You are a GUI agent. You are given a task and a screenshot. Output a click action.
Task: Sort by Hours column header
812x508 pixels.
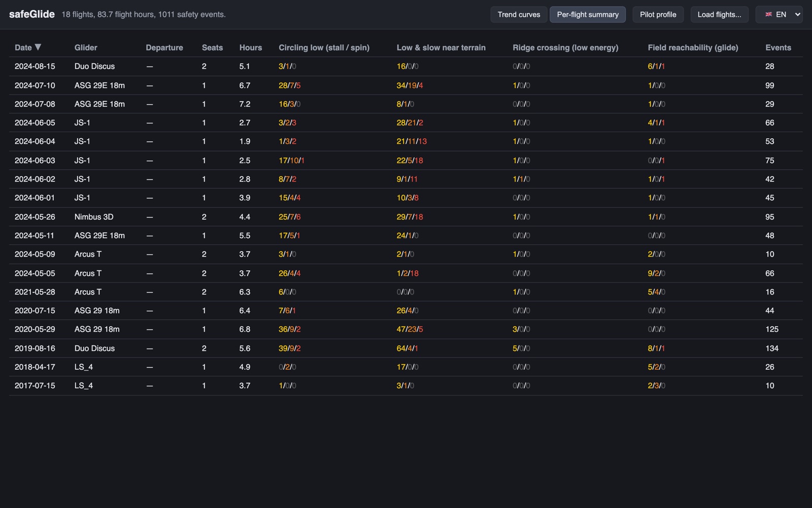[251, 47]
